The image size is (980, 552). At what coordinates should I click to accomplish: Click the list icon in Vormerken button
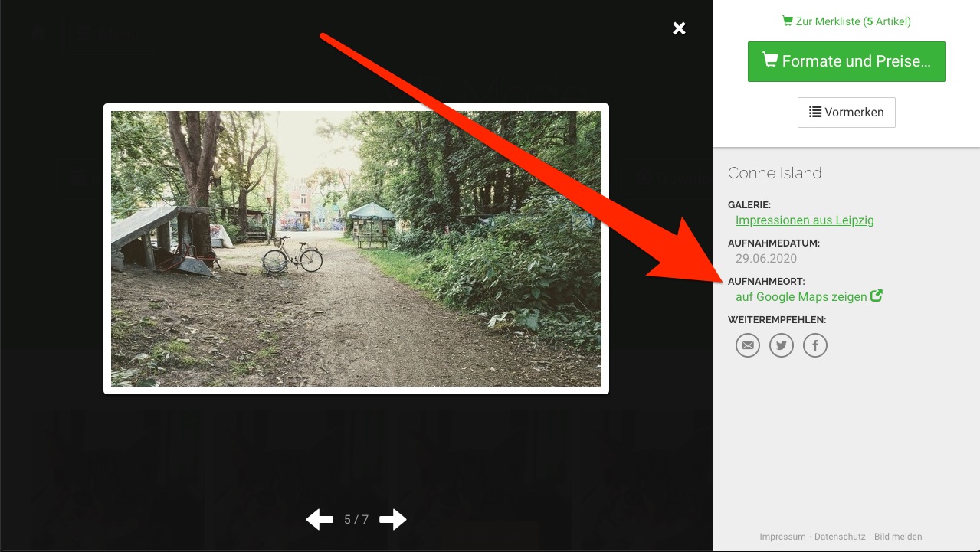tap(815, 112)
